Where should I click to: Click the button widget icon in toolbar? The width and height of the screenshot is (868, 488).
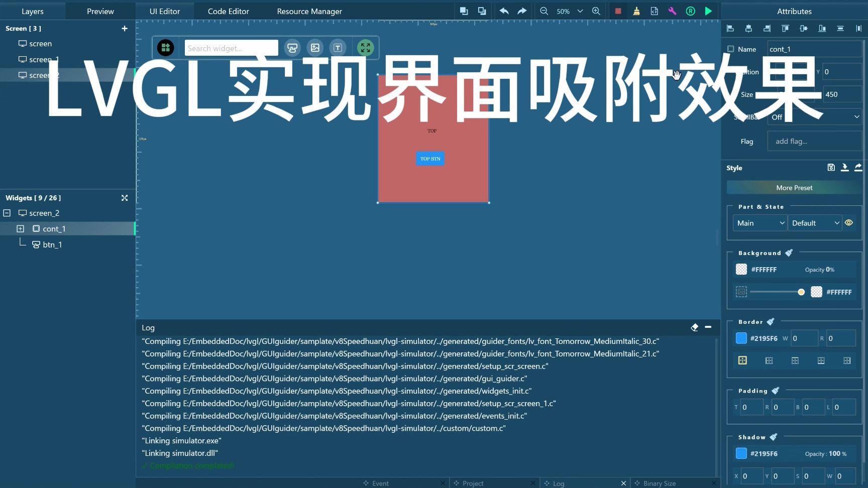point(292,48)
